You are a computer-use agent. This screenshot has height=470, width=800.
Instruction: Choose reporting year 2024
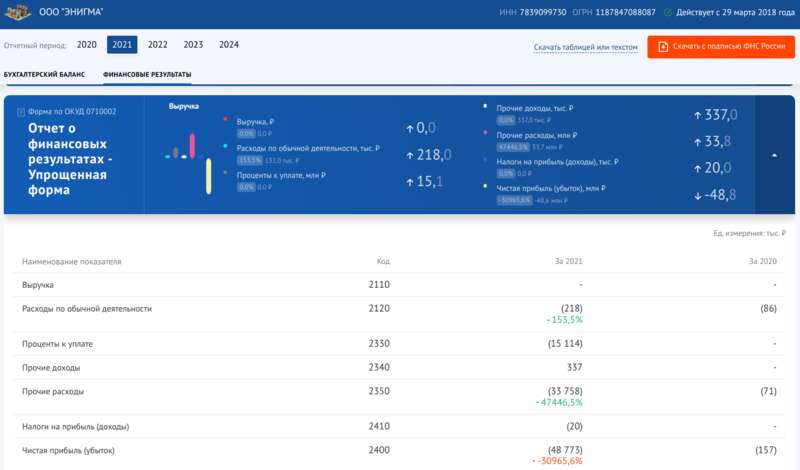(x=229, y=45)
